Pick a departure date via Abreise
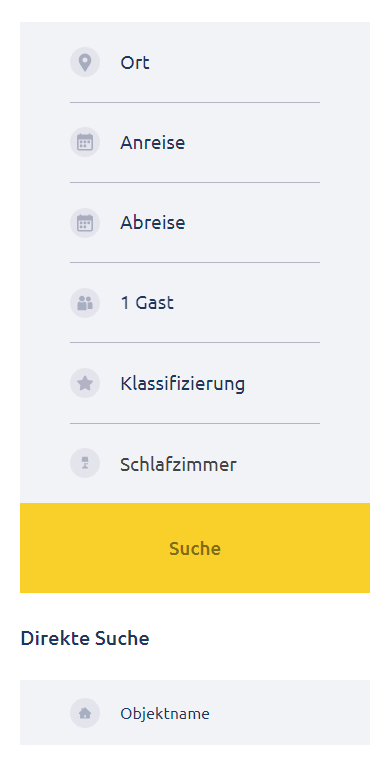Image resolution: width=390 pixels, height=768 pixels. (195, 223)
